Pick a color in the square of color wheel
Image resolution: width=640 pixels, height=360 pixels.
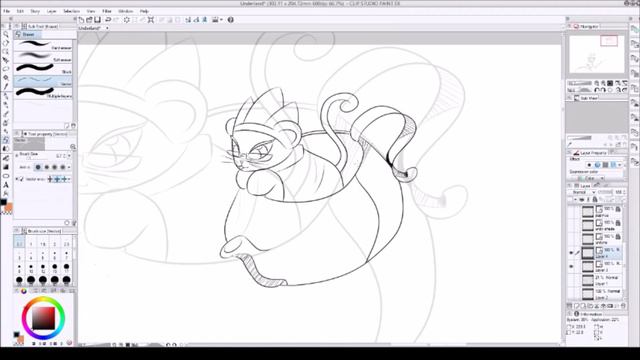click(43, 318)
